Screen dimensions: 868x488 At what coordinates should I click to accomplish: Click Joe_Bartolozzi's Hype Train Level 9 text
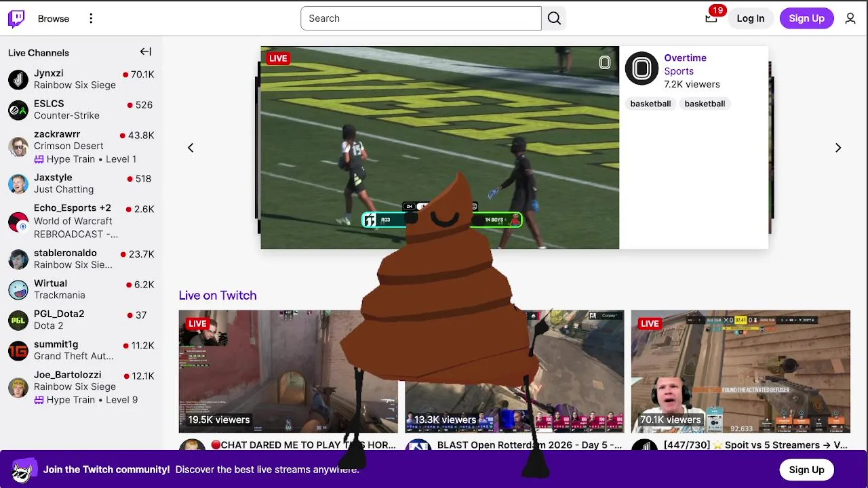click(x=86, y=400)
